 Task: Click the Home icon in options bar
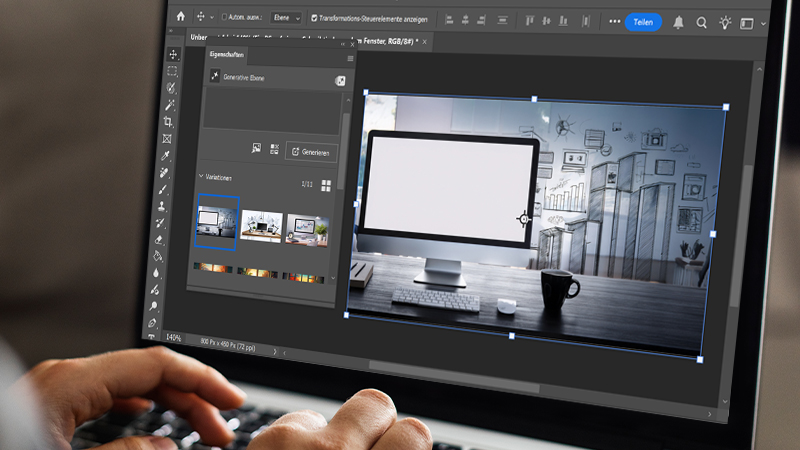181,16
